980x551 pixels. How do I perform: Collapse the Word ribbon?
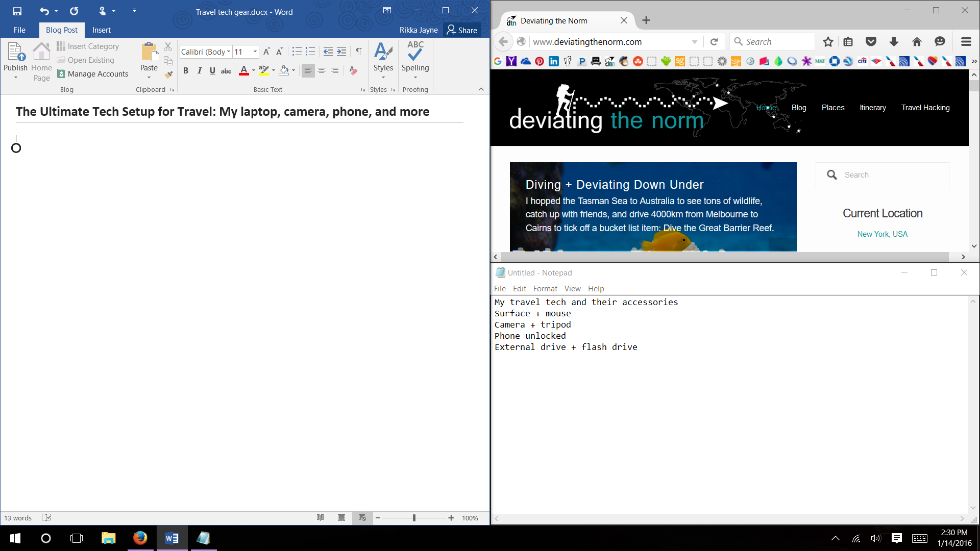pyautogui.click(x=481, y=89)
